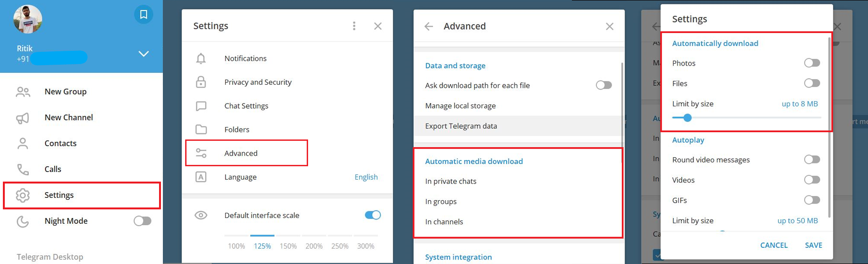
Task: Open Saved Messages bookmark icon
Action: click(x=143, y=15)
